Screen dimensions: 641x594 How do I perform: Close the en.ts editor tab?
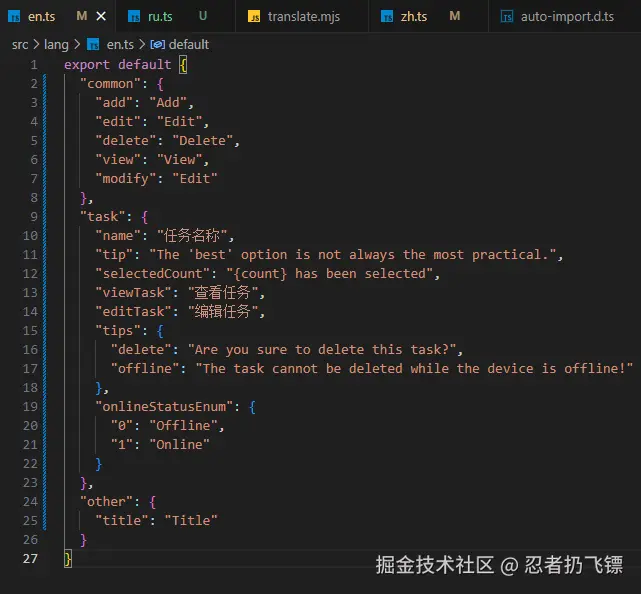point(101,16)
